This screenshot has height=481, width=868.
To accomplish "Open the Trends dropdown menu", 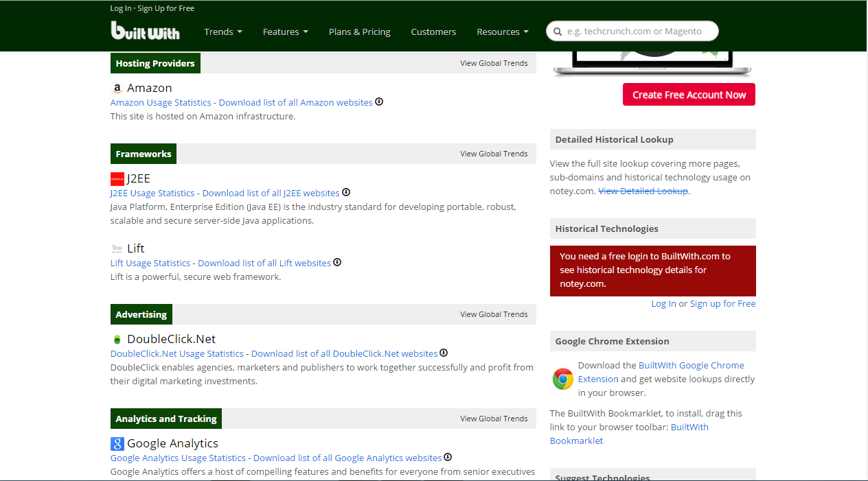I will click(x=223, y=32).
